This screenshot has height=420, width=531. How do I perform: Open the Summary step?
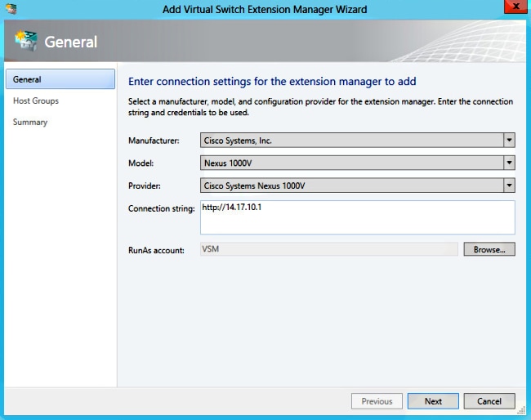pos(30,122)
